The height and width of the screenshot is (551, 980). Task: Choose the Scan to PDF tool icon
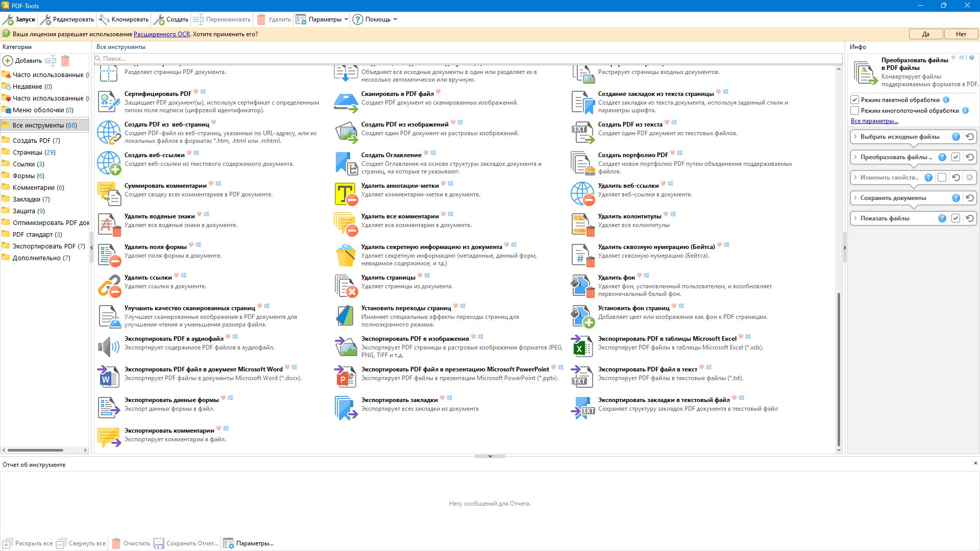click(346, 102)
